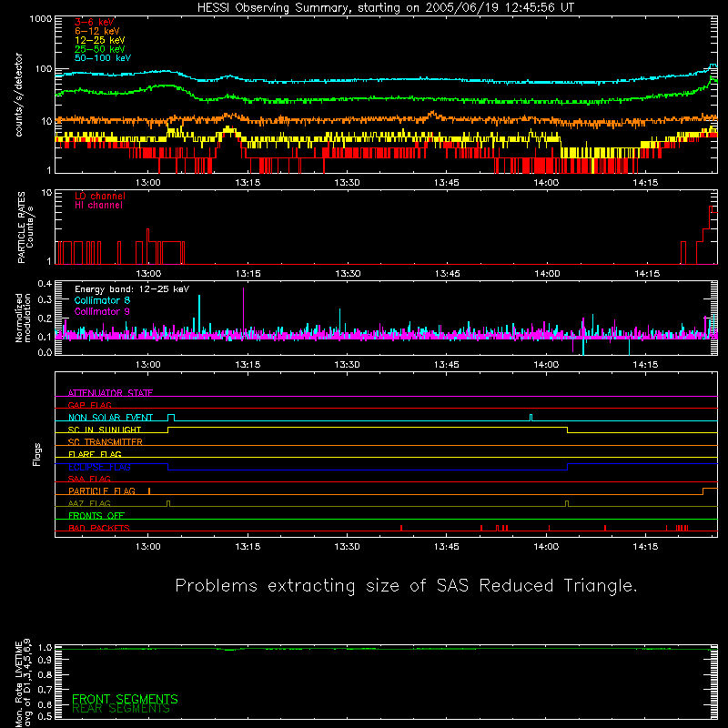Select the green 25-50 keV legend entry
Viewport: 728px width, 728px height.
[x=100, y=49]
